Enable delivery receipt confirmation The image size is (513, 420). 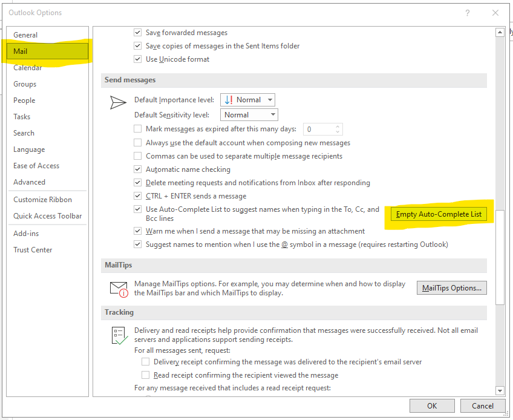[x=145, y=361]
